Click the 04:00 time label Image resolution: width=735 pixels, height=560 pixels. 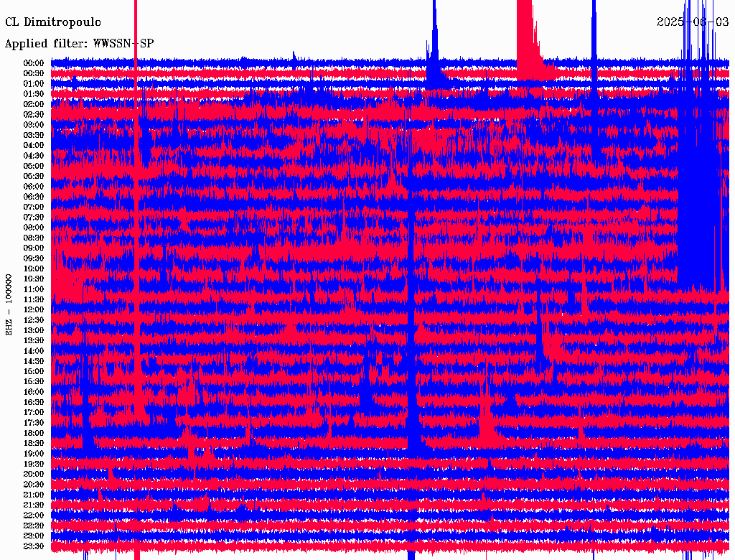pyautogui.click(x=34, y=146)
